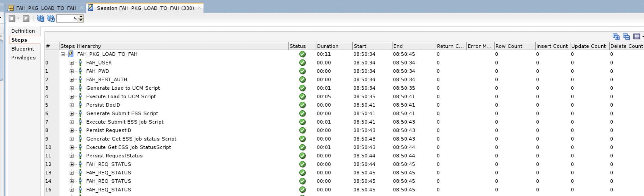The image size is (644, 196).
Task: Expand the Generate Load to UCM Script step
Action: pos(72,88)
